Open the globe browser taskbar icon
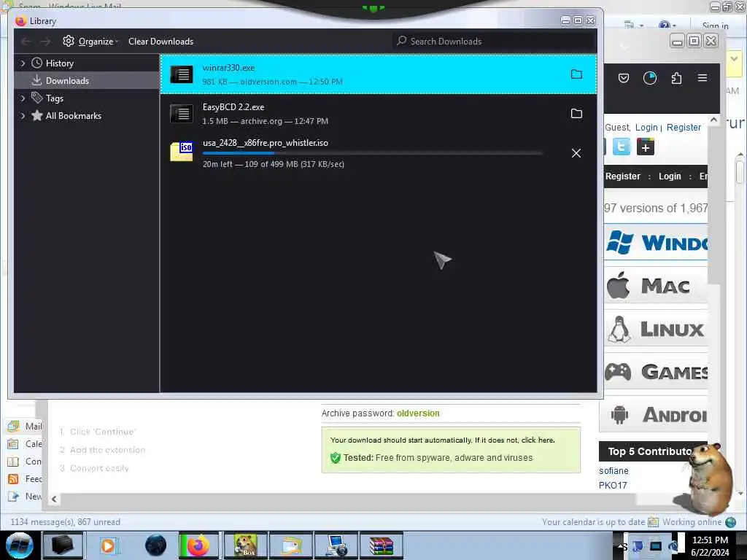 click(x=155, y=545)
